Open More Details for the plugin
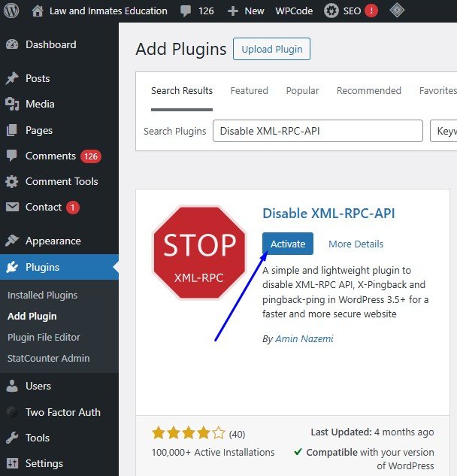The height and width of the screenshot is (476, 457). coord(356,244)
